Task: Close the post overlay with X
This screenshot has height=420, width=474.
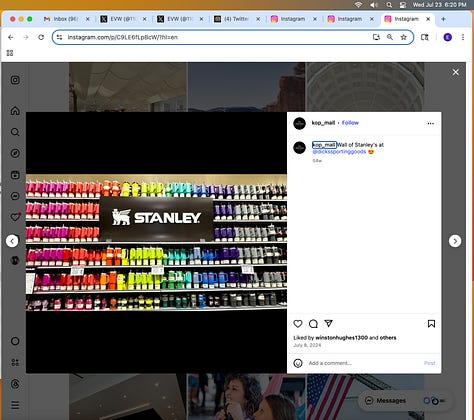Action: pyautogui.click(x=456, y=72)
